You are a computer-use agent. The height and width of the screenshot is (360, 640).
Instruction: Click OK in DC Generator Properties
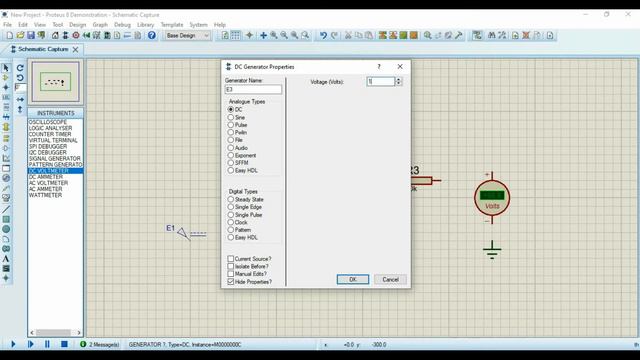pos(353,279)
